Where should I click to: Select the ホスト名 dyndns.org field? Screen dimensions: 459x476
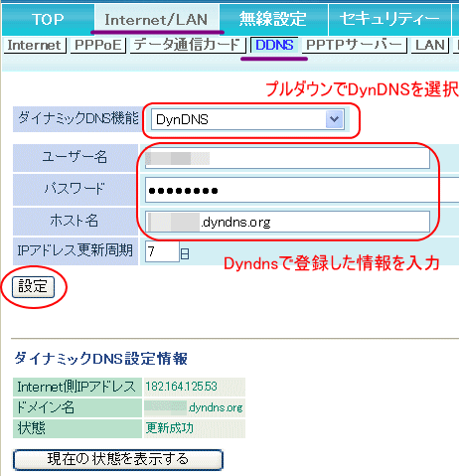[287, 222]
